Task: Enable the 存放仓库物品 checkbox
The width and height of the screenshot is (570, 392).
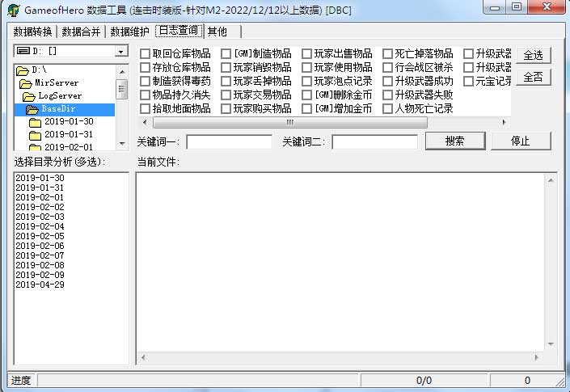Action: 145,68
